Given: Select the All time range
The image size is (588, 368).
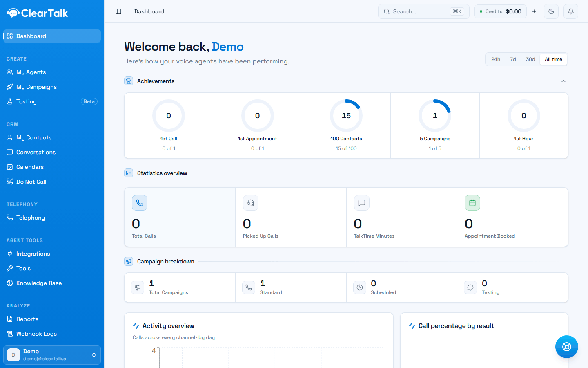Looking at the screenshot, I should (553, 59).
